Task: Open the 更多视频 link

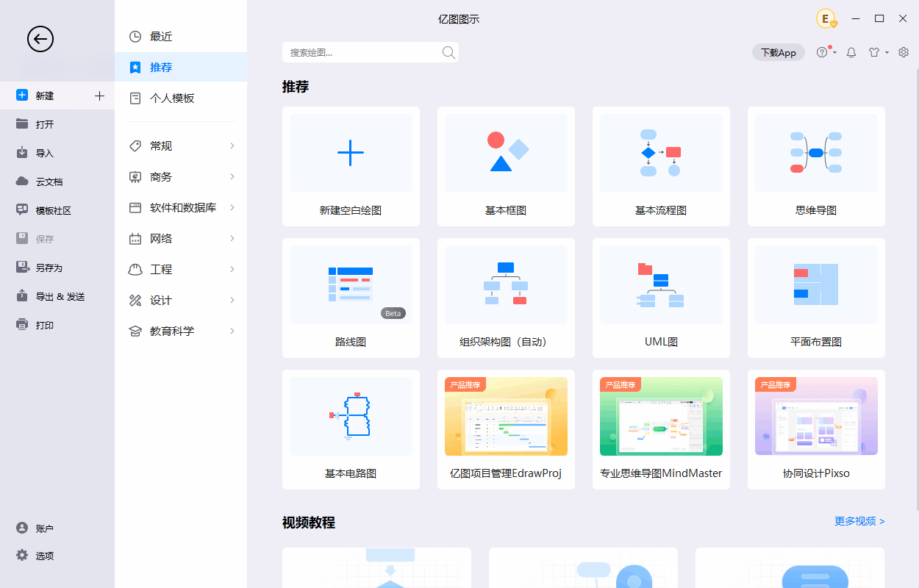Action: 859,521
